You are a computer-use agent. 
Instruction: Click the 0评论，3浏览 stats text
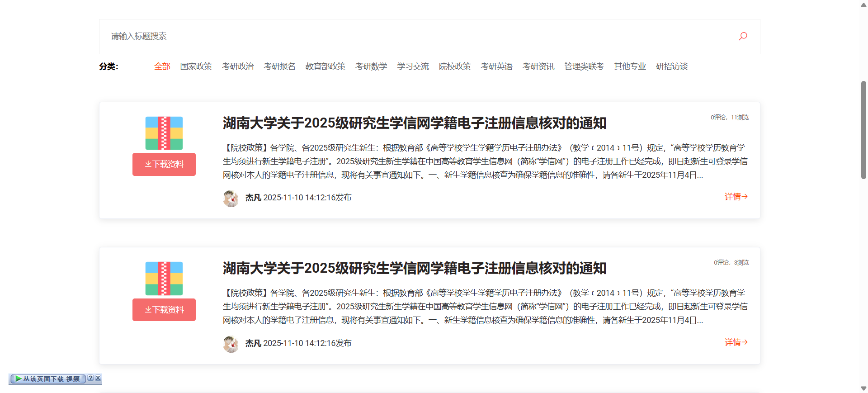click(731, 263)
